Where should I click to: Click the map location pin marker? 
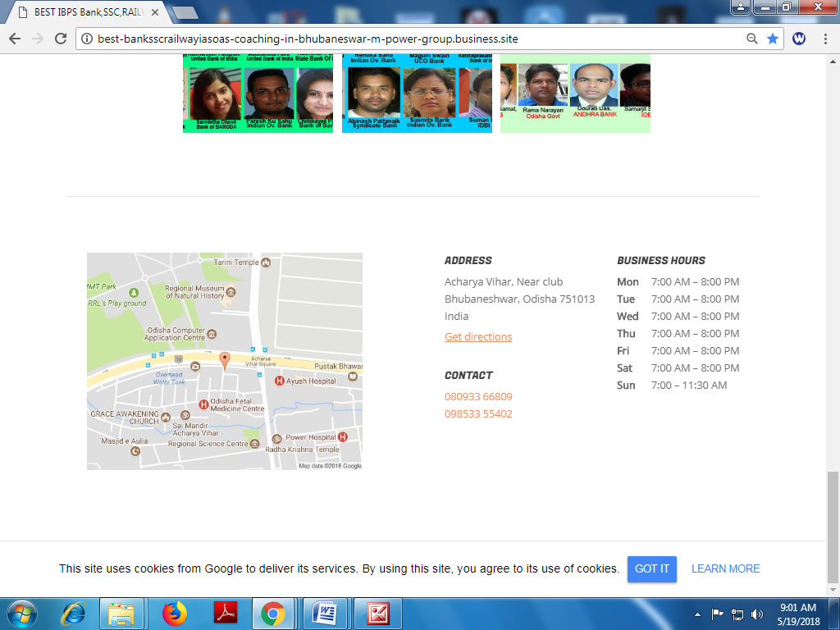(225, 360)
